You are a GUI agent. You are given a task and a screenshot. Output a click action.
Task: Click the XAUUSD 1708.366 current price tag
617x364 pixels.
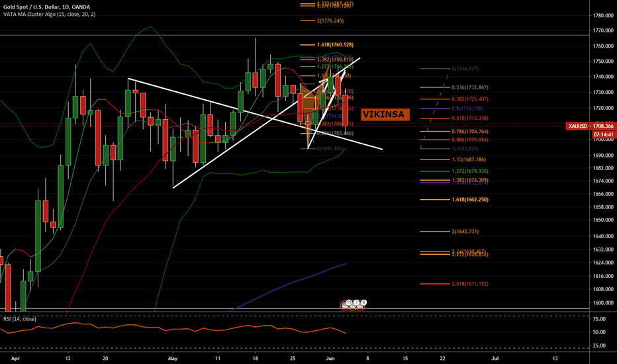click(591, 126)
